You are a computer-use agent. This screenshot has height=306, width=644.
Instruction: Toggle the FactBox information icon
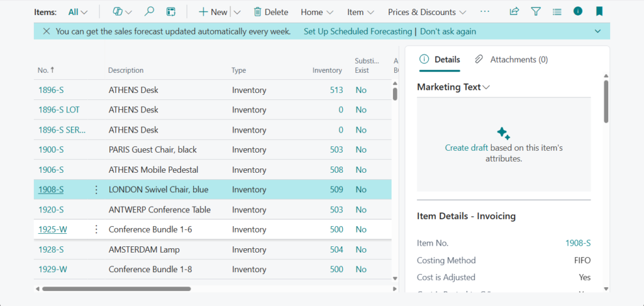click(578, 12)
